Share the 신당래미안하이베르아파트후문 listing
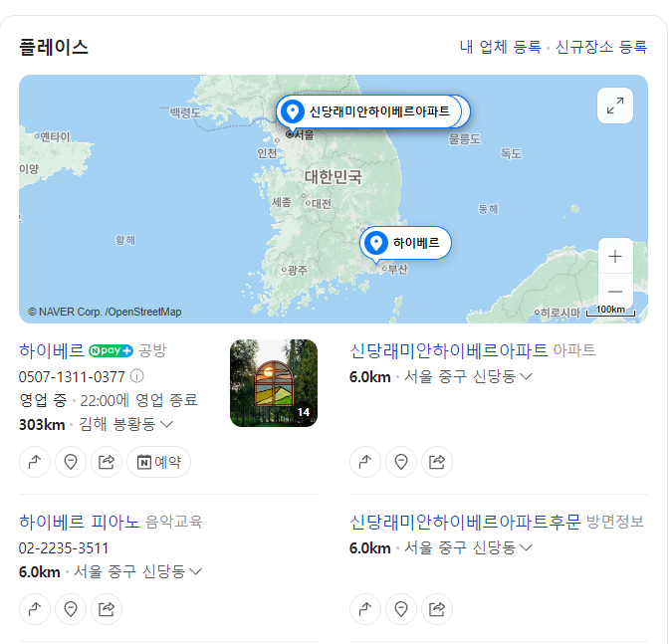 tap(437, 609)
